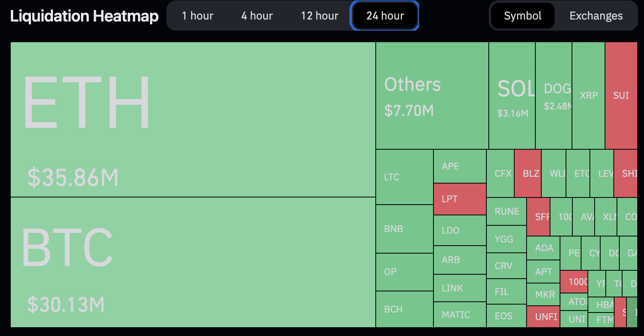Open the Others $7.70M tile
This screenshot has width=644, height=336.
pyautogui.click(x=432, y=96)
